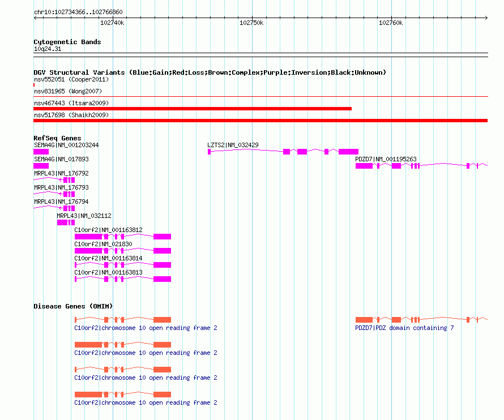This screenshot has width=504, height=420.
Task: Click variant label nsv552051 (Cooper2011)
Action: point(71,79)
